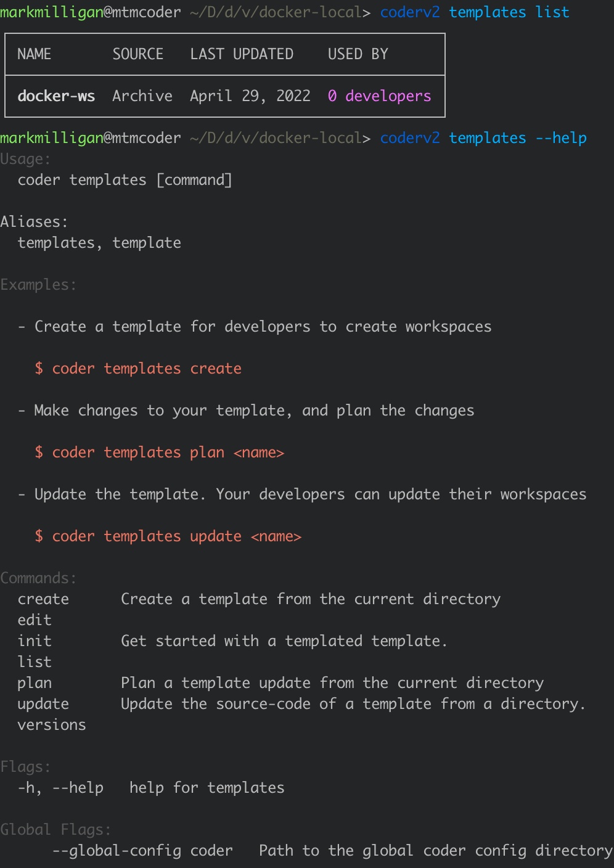Select the 'templates, template' aliases line
The width and height of the screenshot is (614, 868).
pos(99,243)
